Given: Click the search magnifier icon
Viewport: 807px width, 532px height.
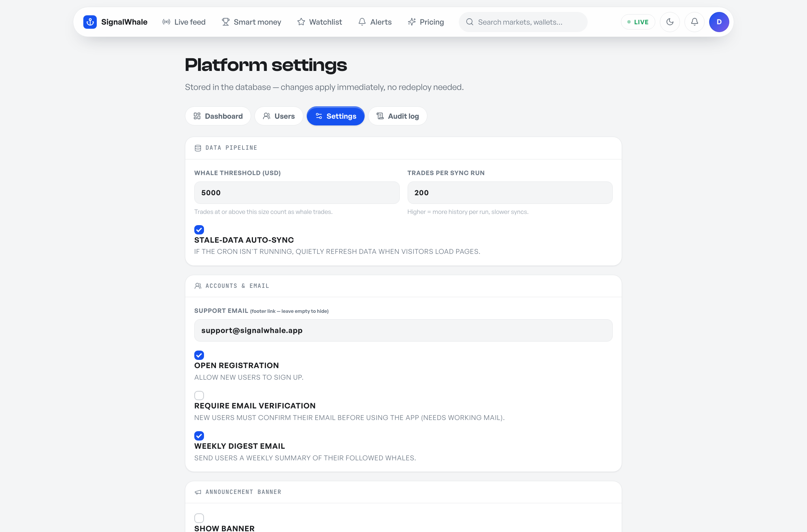Looking at the screenshot, I should tap(470, 22).
